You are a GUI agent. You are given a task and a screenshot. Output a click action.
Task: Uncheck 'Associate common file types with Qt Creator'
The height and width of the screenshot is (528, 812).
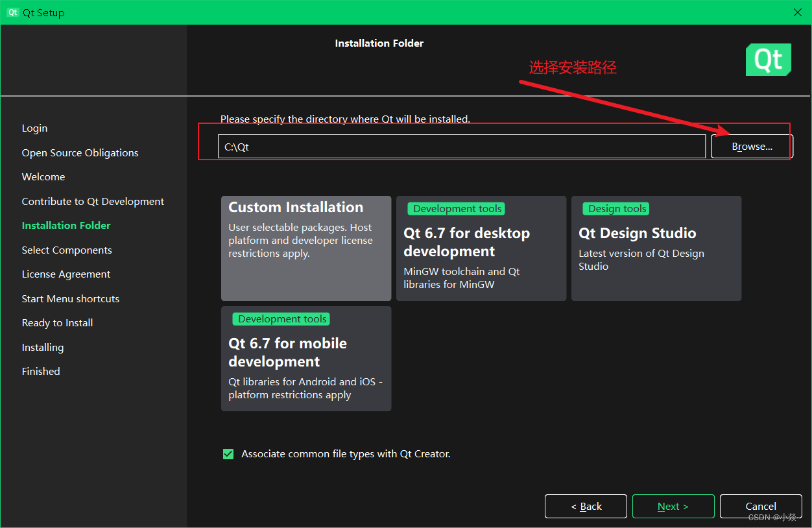pyautogui.click(x=228, y=453)
